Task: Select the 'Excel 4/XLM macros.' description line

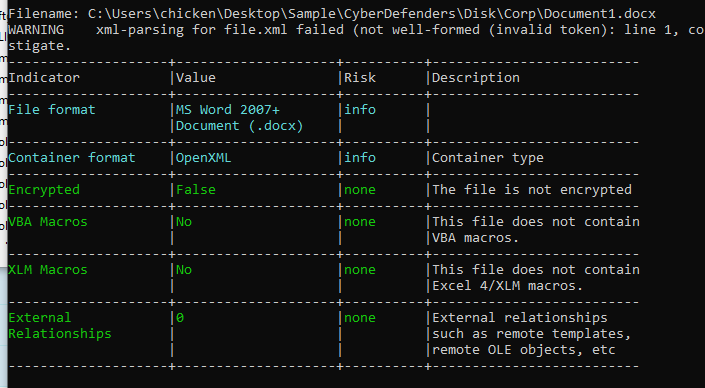Action: (x=508, y=286)
